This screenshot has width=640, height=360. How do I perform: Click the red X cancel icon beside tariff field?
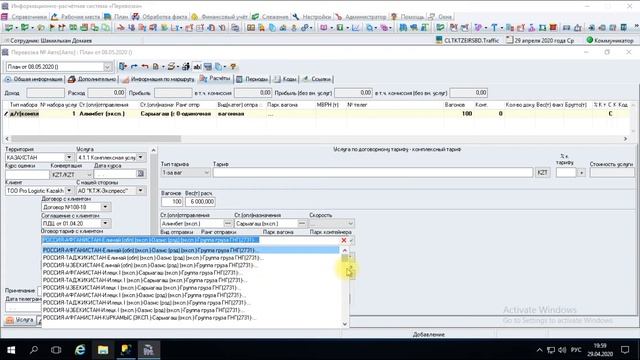[344, 240]
